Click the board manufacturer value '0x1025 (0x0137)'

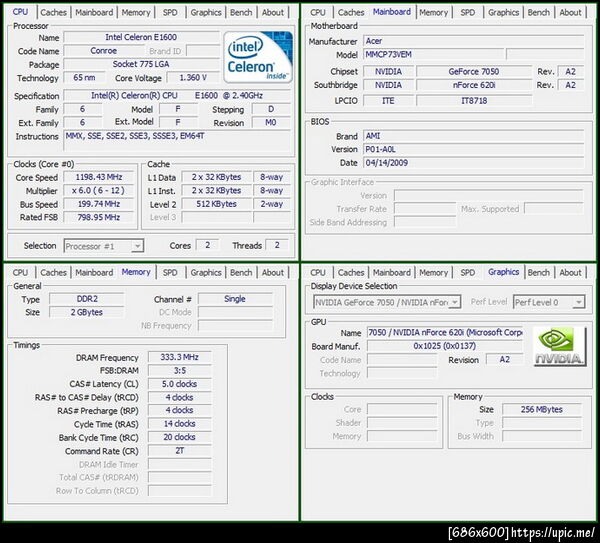445,346
